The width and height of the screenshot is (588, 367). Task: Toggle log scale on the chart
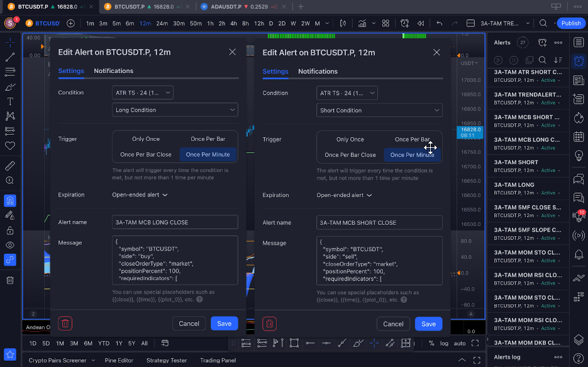point(444,343)
